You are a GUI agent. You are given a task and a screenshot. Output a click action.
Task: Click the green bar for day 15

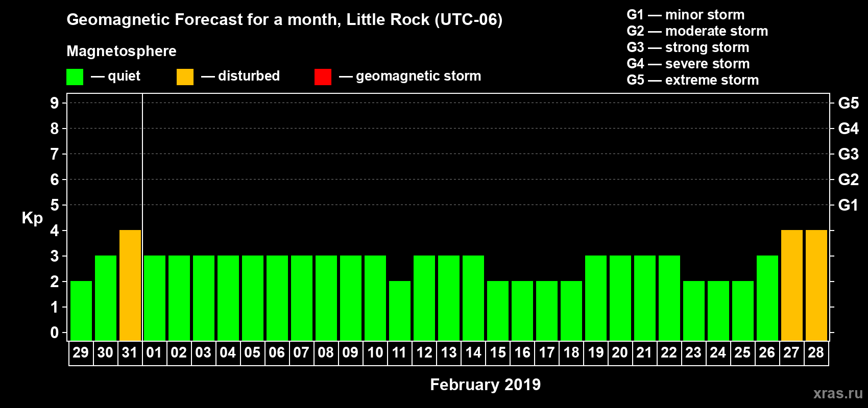(498, 311)
